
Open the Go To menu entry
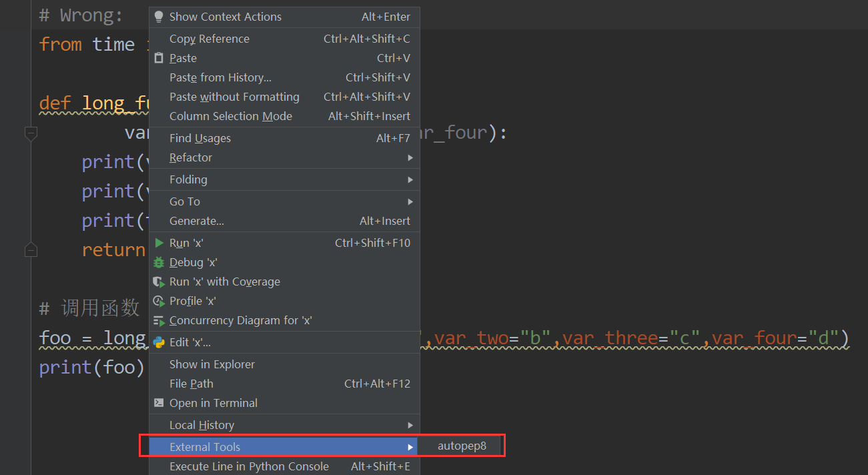point(284,201)
